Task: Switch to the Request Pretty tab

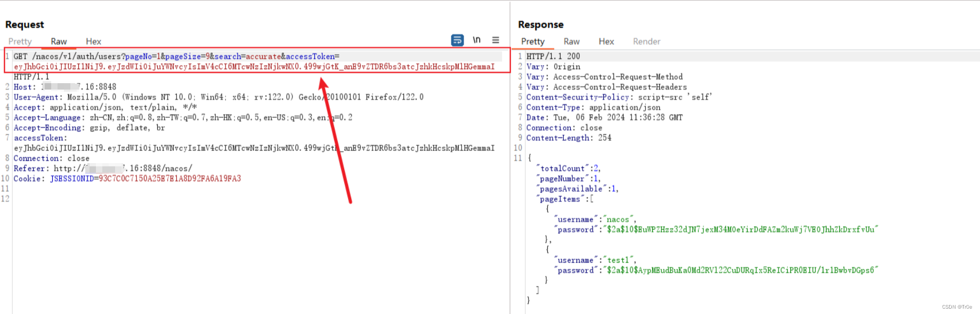Action: (x=20, y=42)
